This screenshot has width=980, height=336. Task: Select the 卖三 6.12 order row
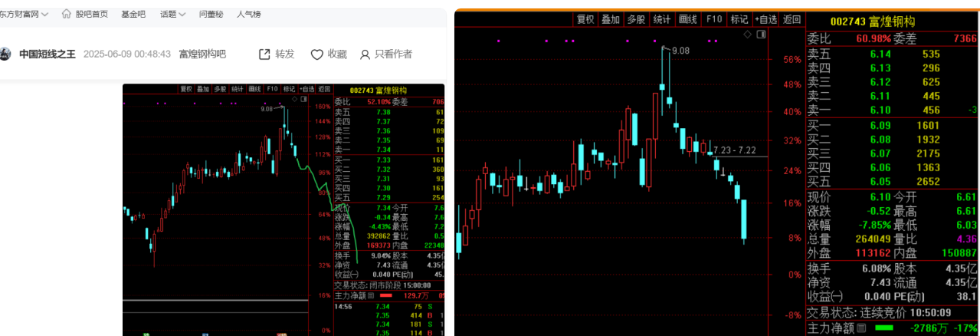tap(893, 81)
